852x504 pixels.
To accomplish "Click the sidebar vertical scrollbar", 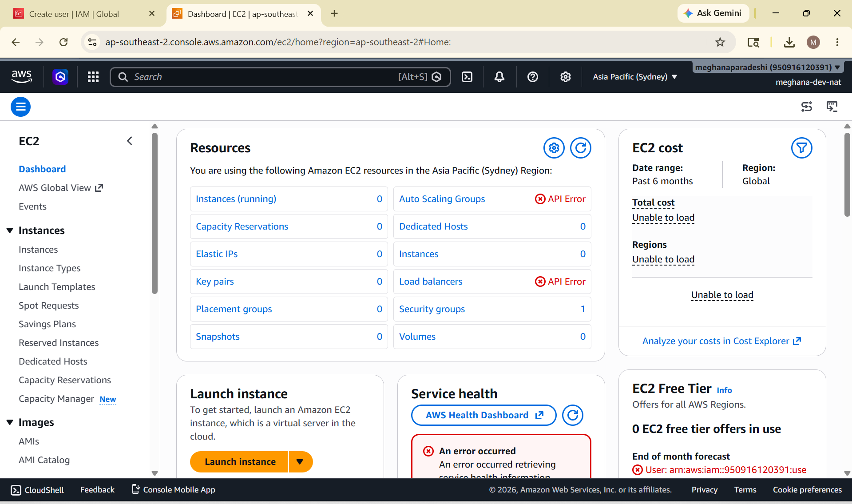I will click(x=155, y=213).
